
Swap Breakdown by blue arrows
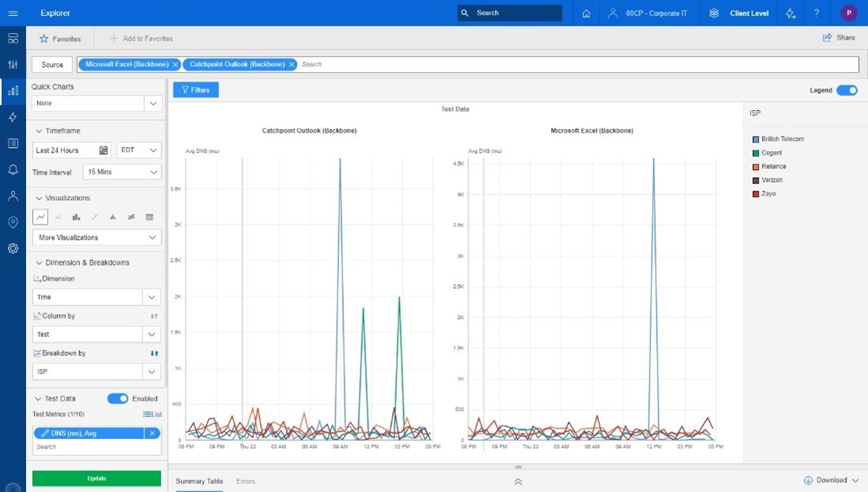[x=154, y=353]
